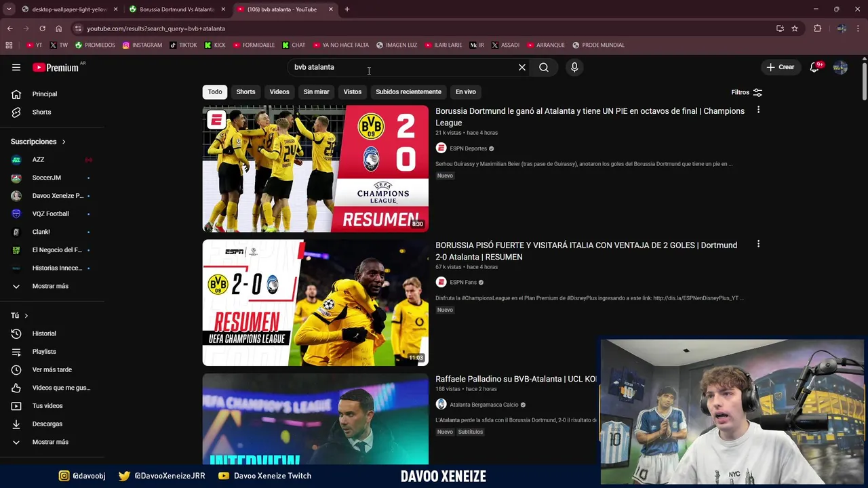Open browser extensions puzzle icon
Image resolution: width=868 pixels, height=488 pixels.
tap(817, 28)
